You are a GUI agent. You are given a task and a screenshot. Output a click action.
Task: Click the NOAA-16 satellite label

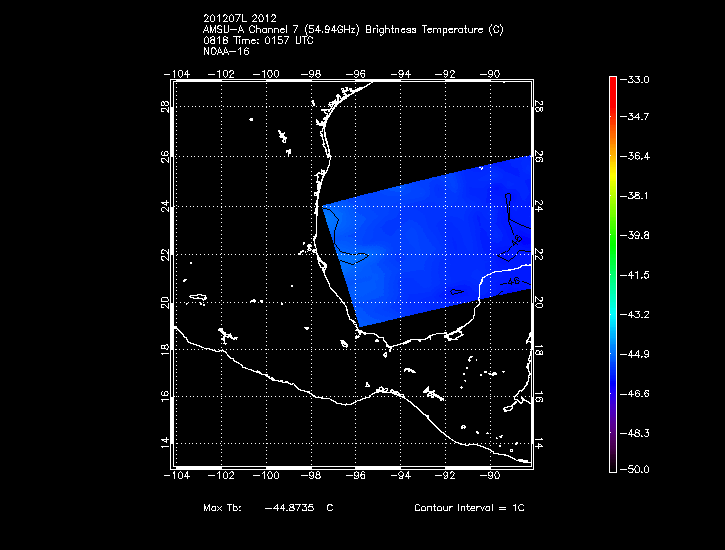(x=226, y=51)
